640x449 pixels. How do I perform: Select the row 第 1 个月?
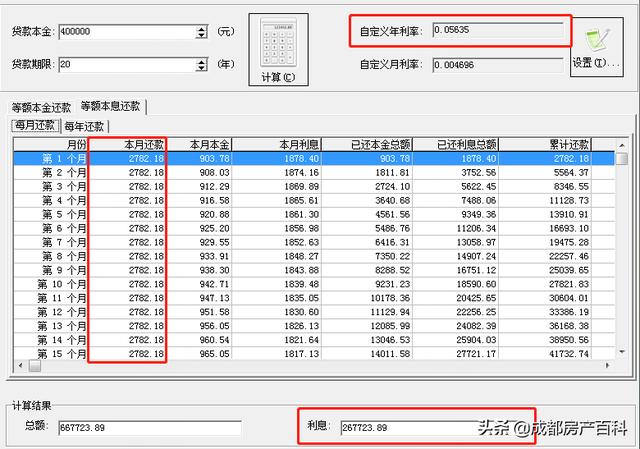(x=314, y=158)
